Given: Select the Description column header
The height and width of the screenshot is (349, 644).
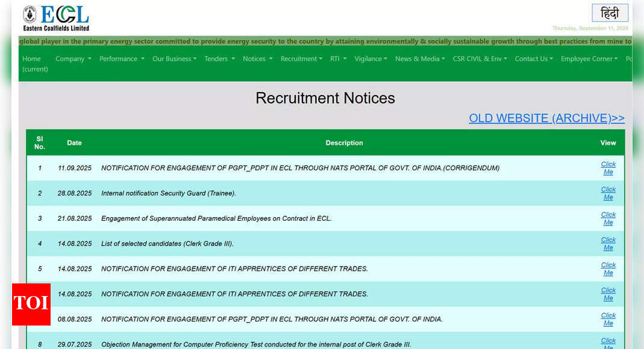Looking at the screenshot, I should tap(344, 143).
